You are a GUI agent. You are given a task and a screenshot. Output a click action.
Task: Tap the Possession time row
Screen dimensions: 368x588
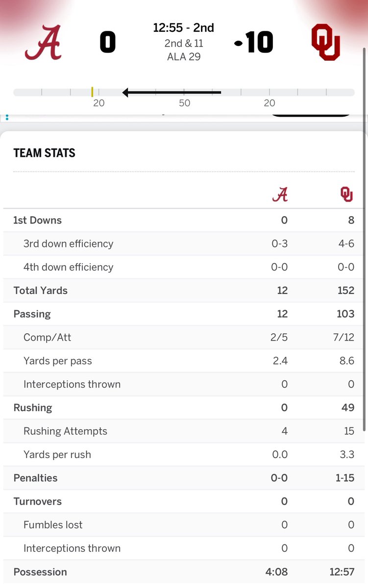(x=184, y=572)
